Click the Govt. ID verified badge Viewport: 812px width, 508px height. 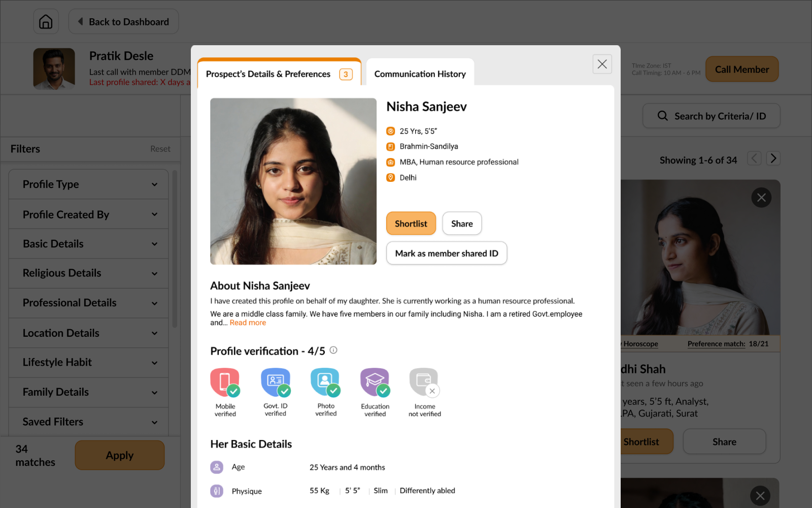tap(276, 392)
